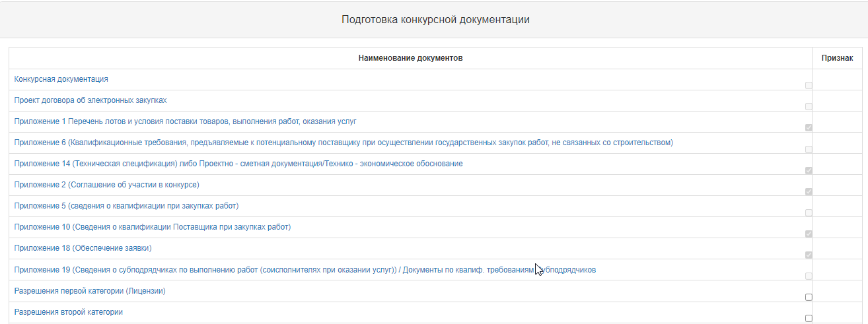Click the Наименование документов column header
868x324 pixels.
pos(410,58)
